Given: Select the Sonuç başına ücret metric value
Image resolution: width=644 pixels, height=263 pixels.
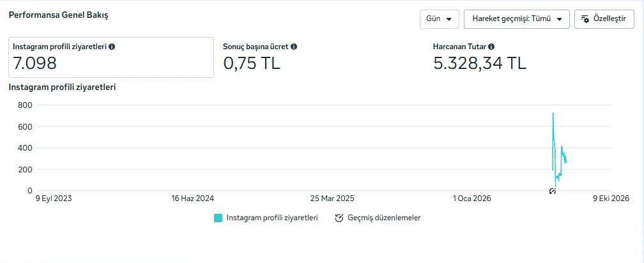Looking at the screenshot, I should [x=252, y=63].
